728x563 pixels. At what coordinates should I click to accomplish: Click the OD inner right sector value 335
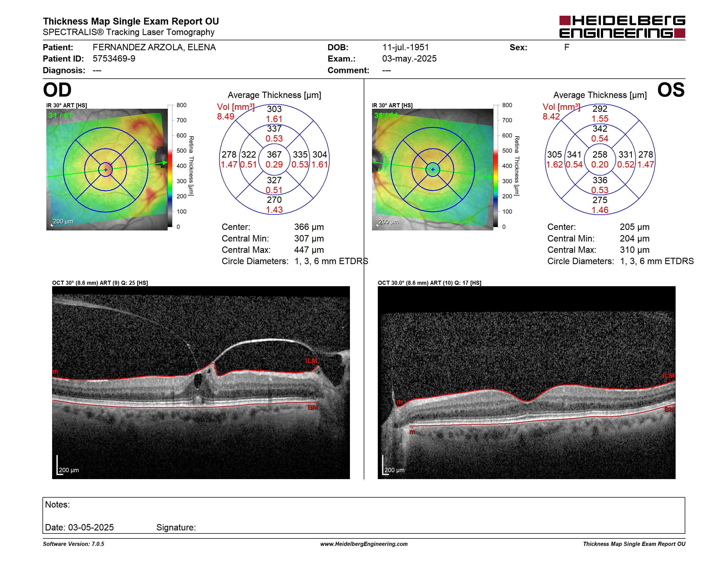tap(300, 155)
